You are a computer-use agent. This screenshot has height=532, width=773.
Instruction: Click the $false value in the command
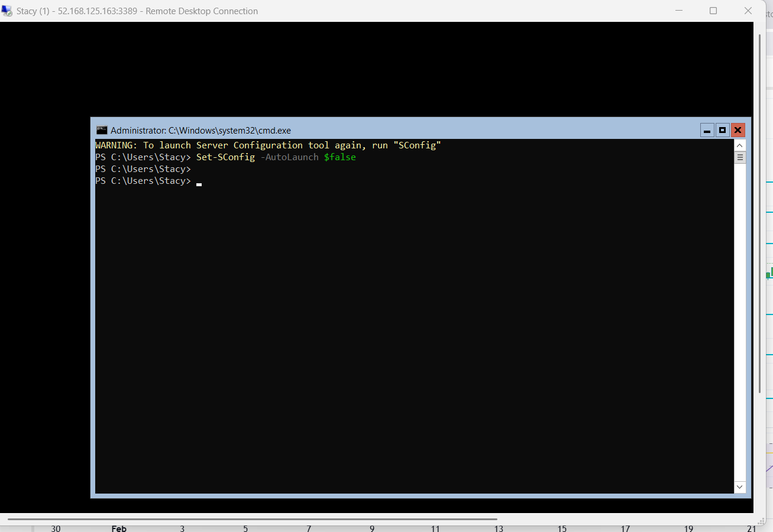339,157
